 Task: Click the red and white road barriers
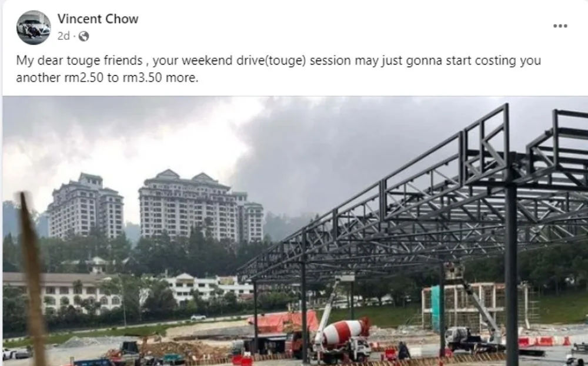[x=544, y=341]
